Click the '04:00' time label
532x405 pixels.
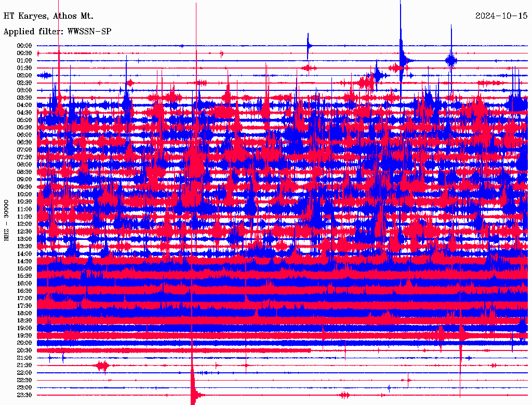pyautogui.click(x=24, y=105)
